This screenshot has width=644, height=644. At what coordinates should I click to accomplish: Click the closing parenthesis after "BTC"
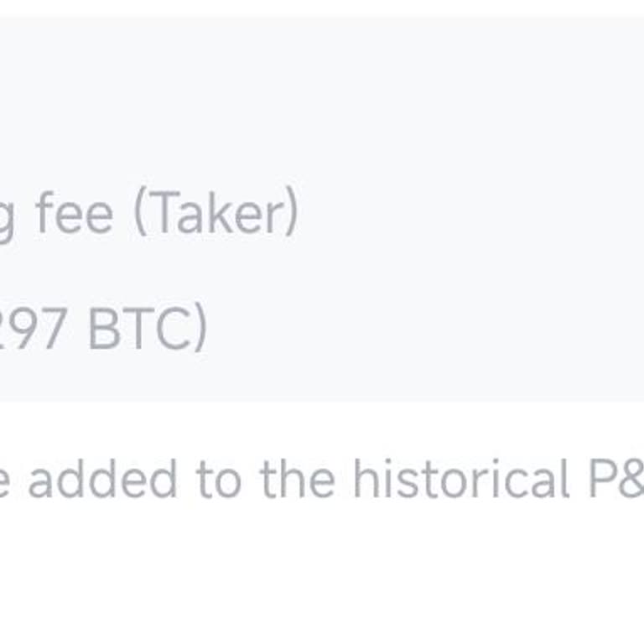199,330
